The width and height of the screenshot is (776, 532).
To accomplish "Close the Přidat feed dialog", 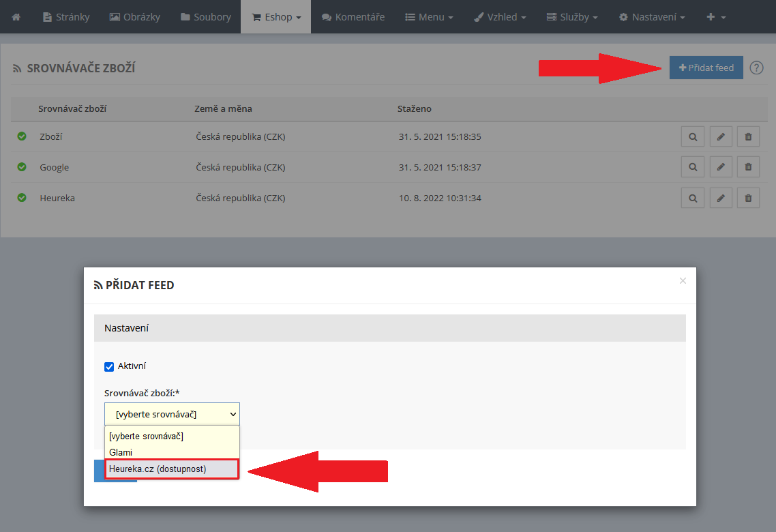I will point(683,281).
